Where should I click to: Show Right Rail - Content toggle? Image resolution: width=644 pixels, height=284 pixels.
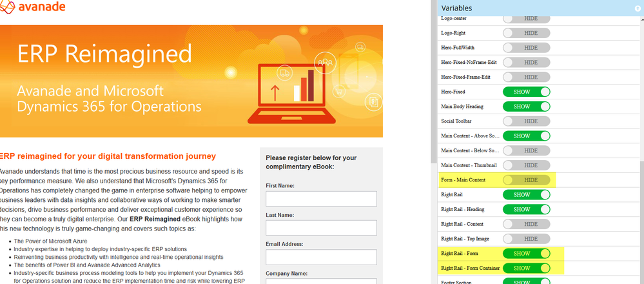click(526, 224)
